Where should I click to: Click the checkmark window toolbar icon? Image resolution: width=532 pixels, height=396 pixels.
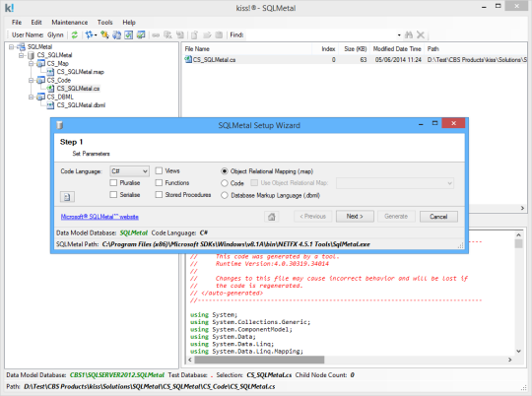click(x=129, y=34)
